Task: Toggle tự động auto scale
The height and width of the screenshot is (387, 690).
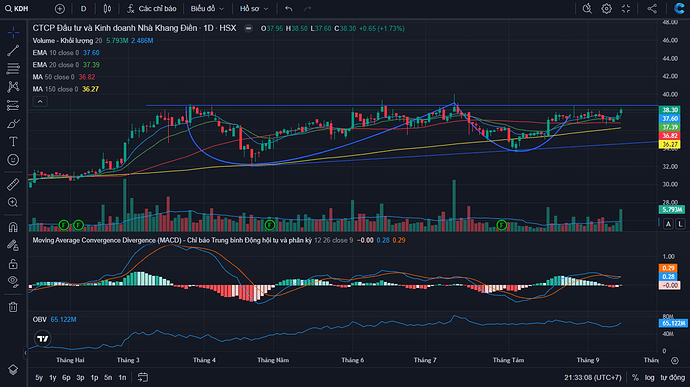Action: pos(673,377)
